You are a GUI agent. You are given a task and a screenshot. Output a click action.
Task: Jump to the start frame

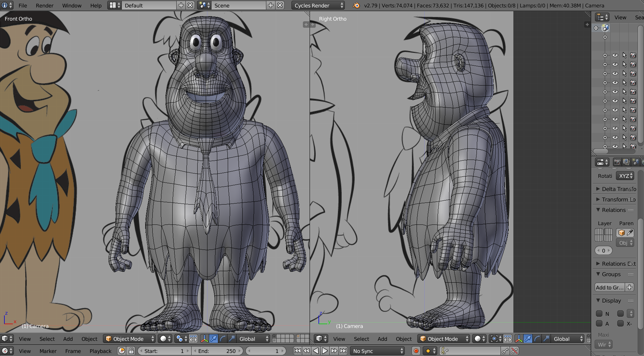point(297,351)
